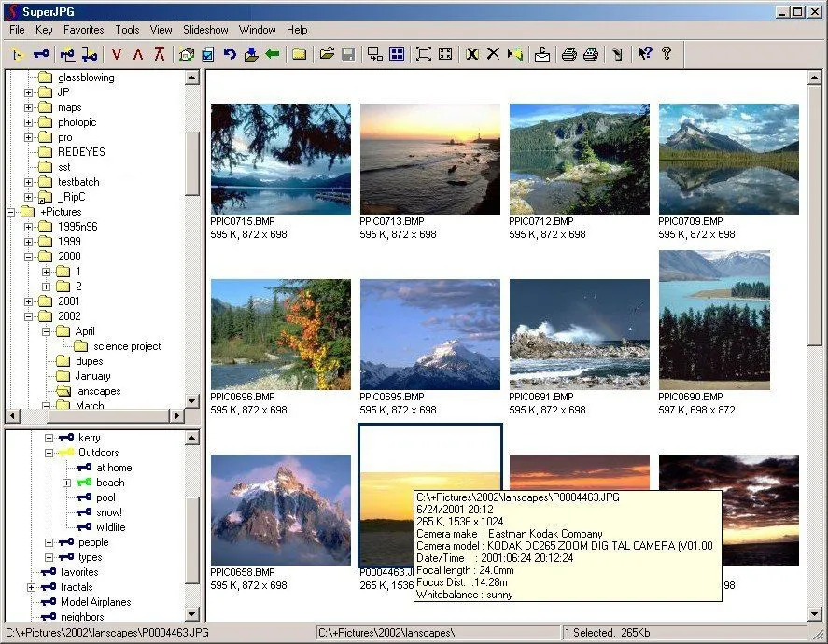Image resolution: width=828 pixels, height=644 pixels.
Task: Click the home folder icon in the toolbar
Action: pyautogui.click(x=186, y=54)
